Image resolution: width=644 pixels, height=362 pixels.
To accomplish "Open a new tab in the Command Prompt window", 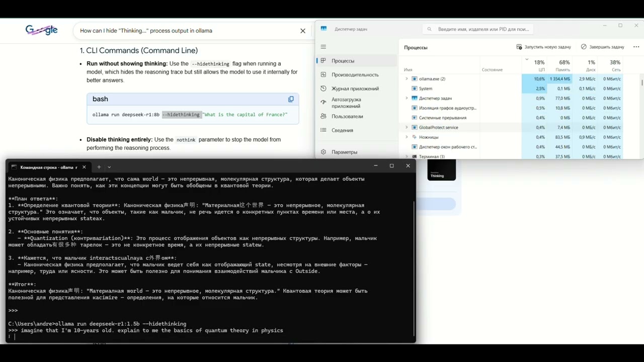I will point(99,167).
